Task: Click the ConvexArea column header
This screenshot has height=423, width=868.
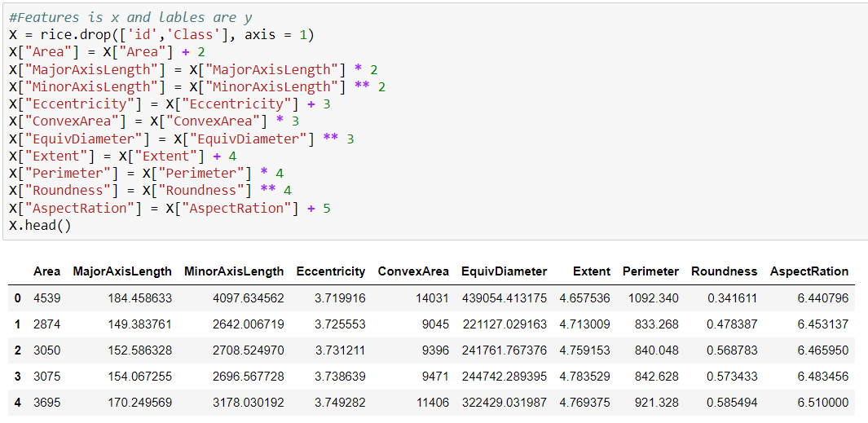Action: [x=413, y=271]
